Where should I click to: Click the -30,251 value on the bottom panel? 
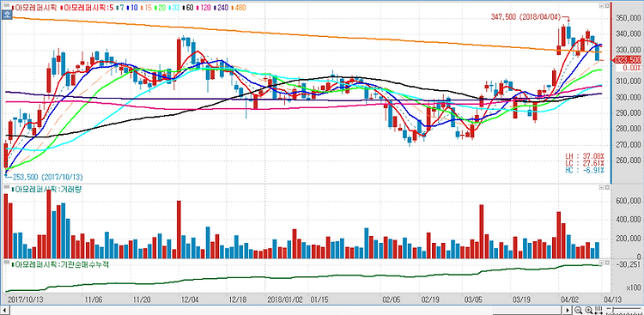tap(629, 264)
